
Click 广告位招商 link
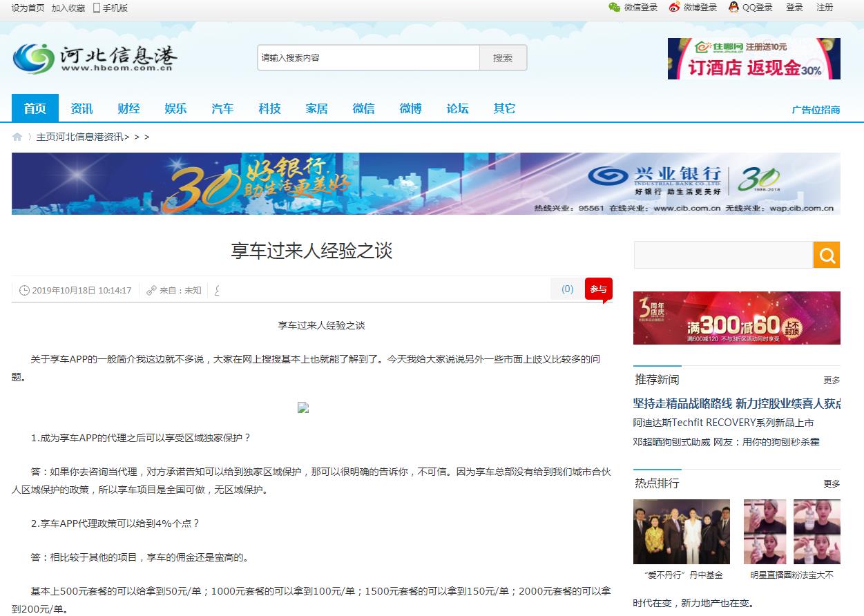[816, 110]
